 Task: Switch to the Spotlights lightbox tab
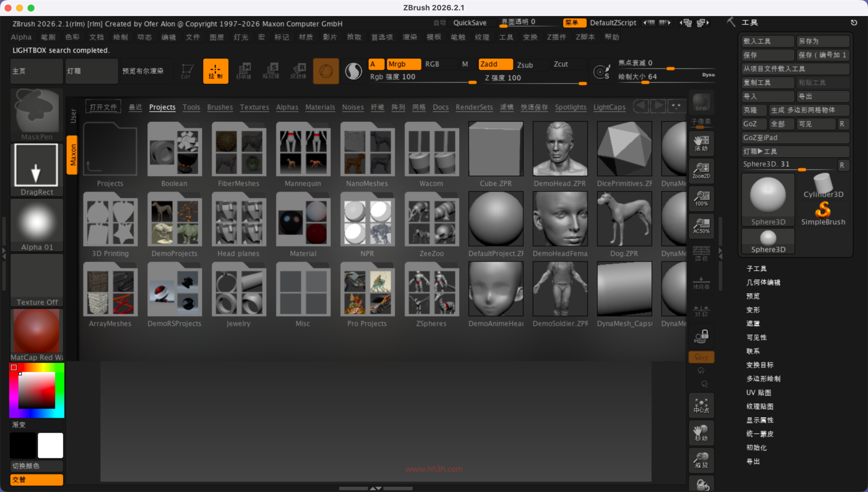(x=570, y=107)
